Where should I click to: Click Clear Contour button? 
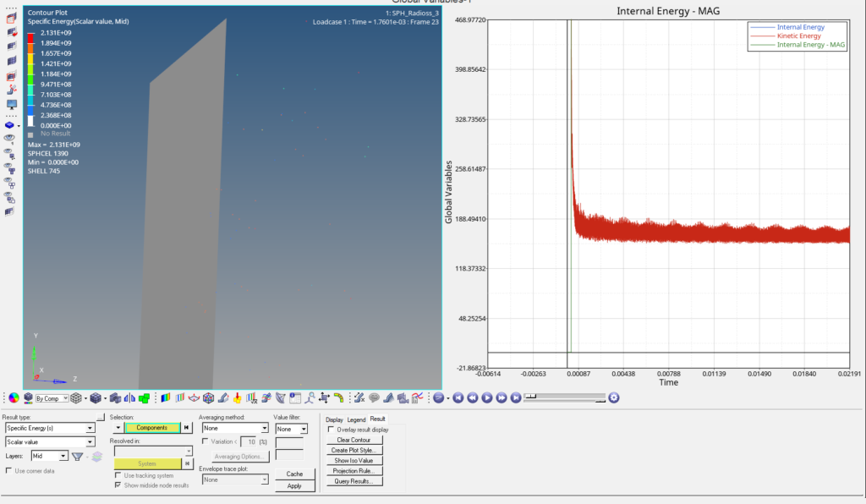pyautogui.click(x=354, y=440)
